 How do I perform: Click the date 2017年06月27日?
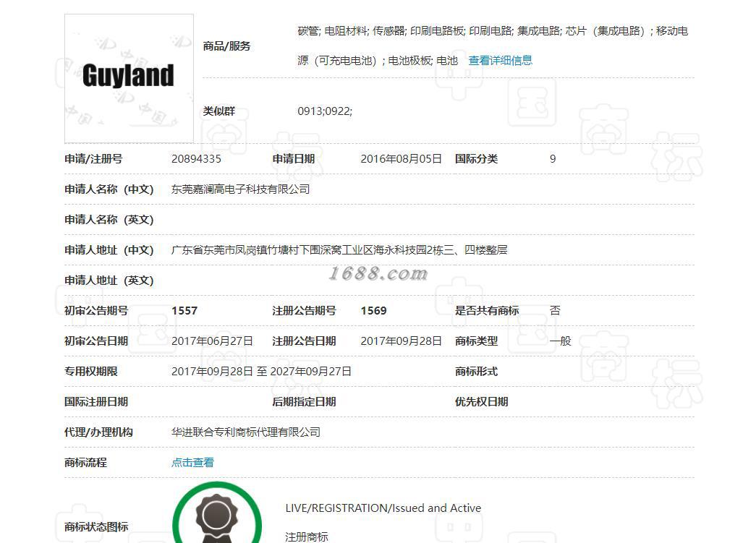pyautogui.click(x=212, y=341)
